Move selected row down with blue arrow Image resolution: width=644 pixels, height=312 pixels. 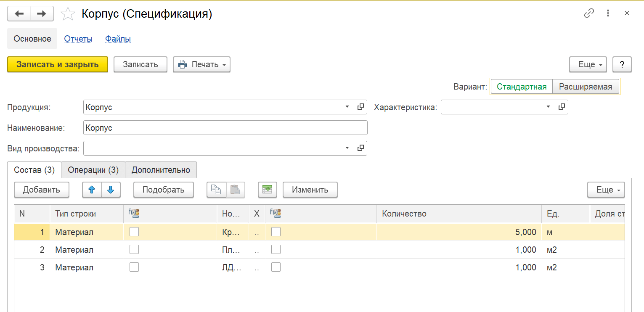(x=111, y=190)
